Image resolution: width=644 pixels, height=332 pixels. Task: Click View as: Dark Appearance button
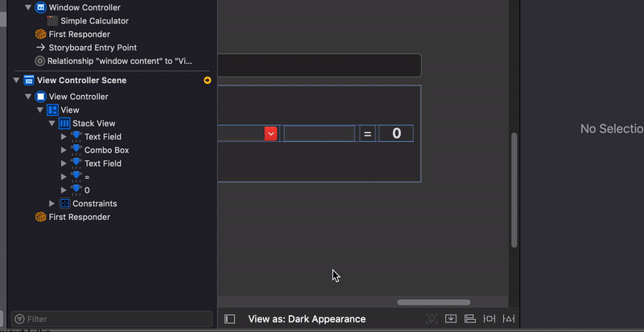[307, 319]
